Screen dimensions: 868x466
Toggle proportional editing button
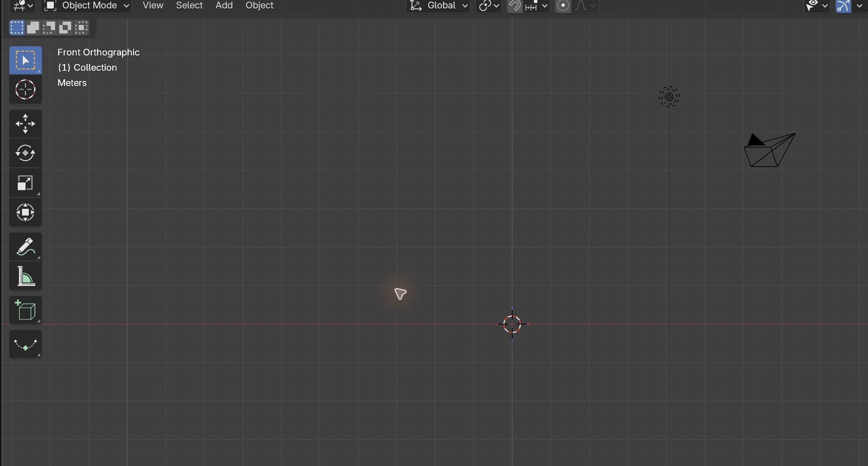click(563, 6)
